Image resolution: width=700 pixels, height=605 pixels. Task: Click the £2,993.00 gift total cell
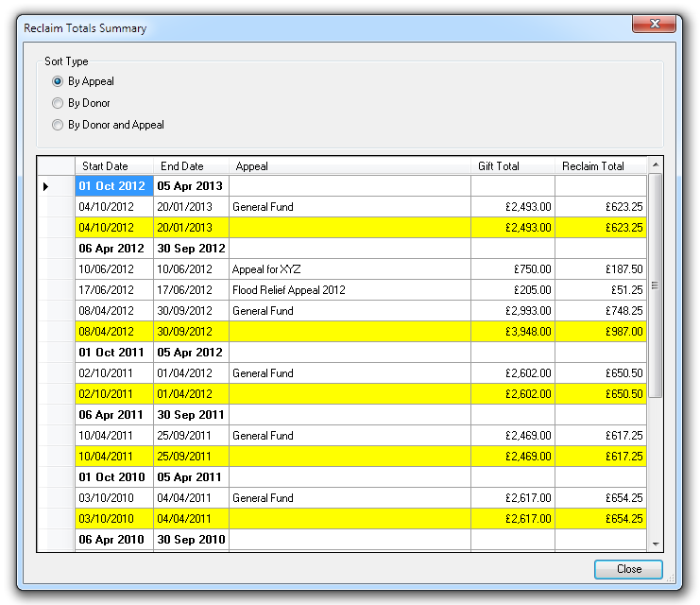point(513,311)
